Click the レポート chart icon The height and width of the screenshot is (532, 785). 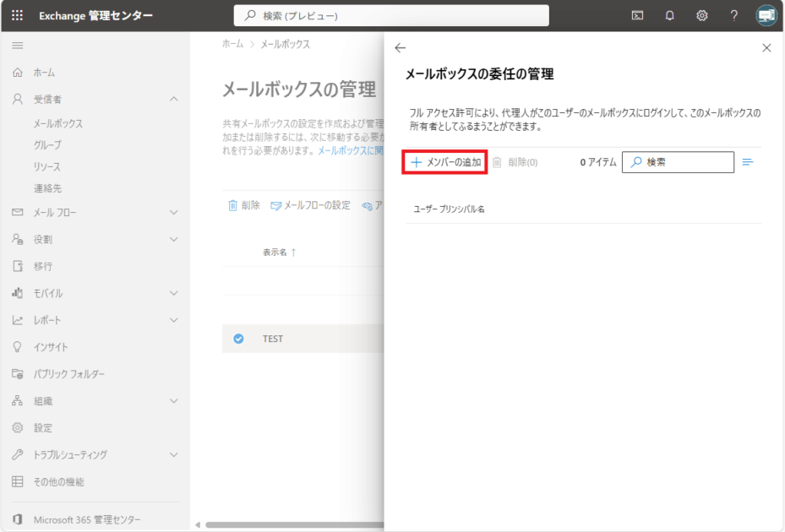pos(18,320)
